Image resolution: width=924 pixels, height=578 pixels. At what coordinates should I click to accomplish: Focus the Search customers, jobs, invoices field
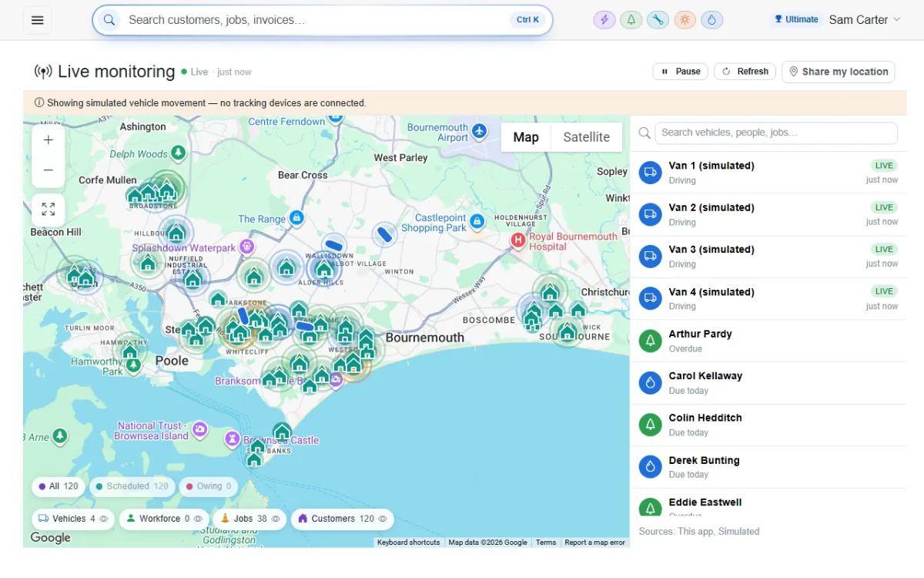(x=322, y=20)
